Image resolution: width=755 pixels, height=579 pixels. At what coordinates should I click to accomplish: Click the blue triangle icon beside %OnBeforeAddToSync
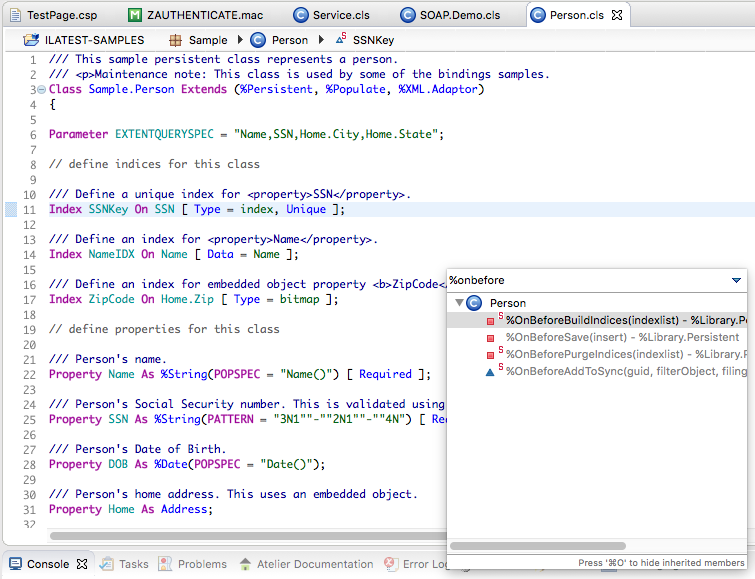(x=490, y=372)
